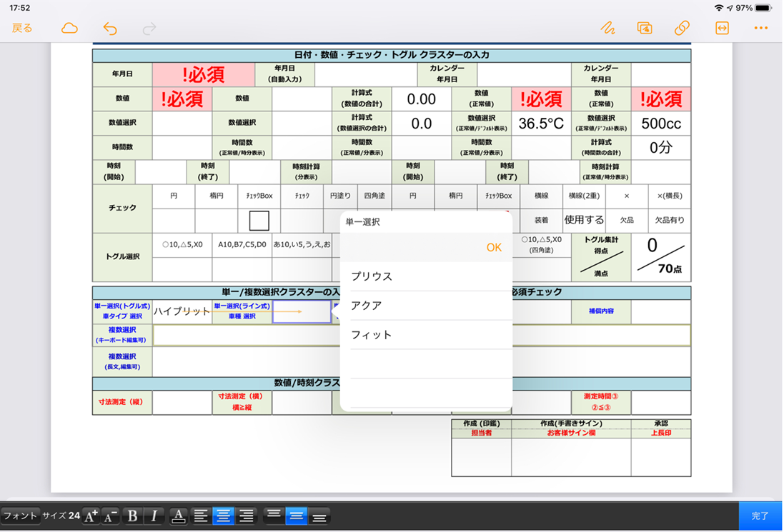Image resolution: width=784 pixels, height=532 pixels.
Task: Increase font size with A+ button
Action: tap(91, 516)
